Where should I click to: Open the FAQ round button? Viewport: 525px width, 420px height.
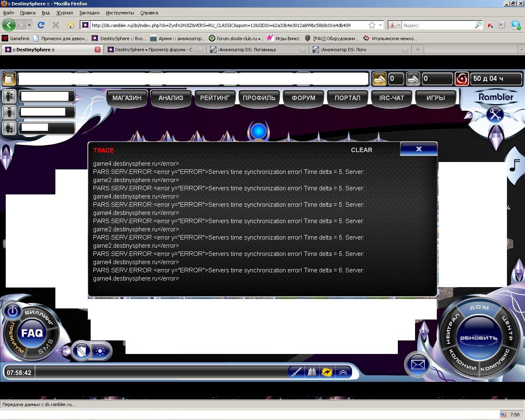click(x=32, y=333)
